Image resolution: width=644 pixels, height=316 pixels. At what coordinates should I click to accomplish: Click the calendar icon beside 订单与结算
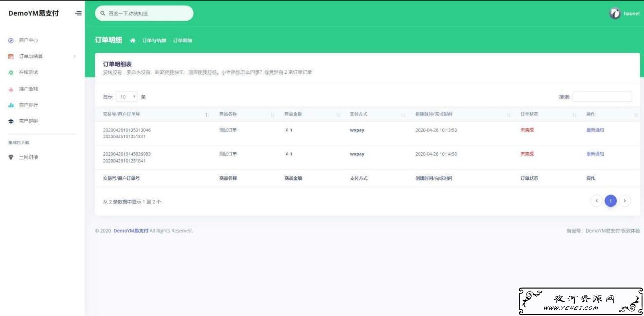(x=11, y=56)
